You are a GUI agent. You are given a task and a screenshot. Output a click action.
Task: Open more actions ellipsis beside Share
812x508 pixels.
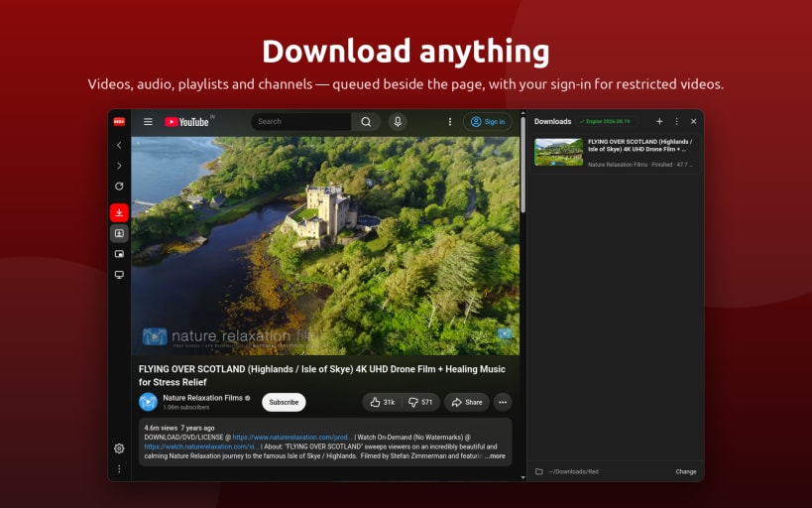[503, 402]
